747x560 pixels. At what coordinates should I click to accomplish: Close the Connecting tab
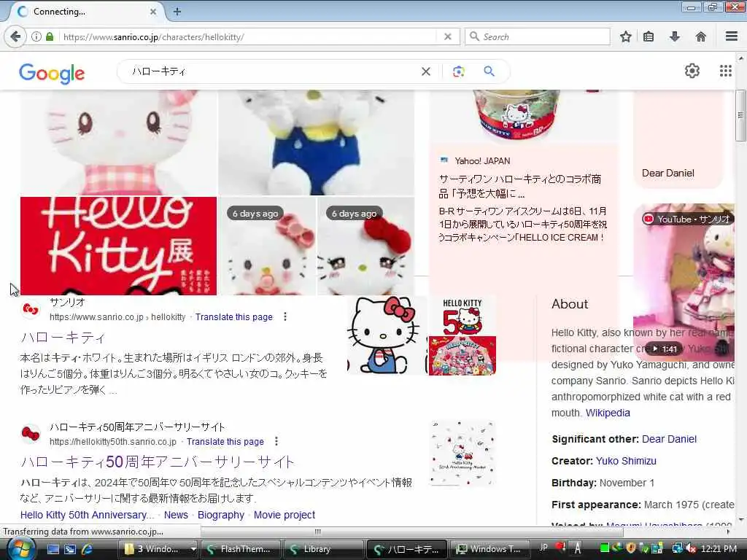click(x=153, y=12)
